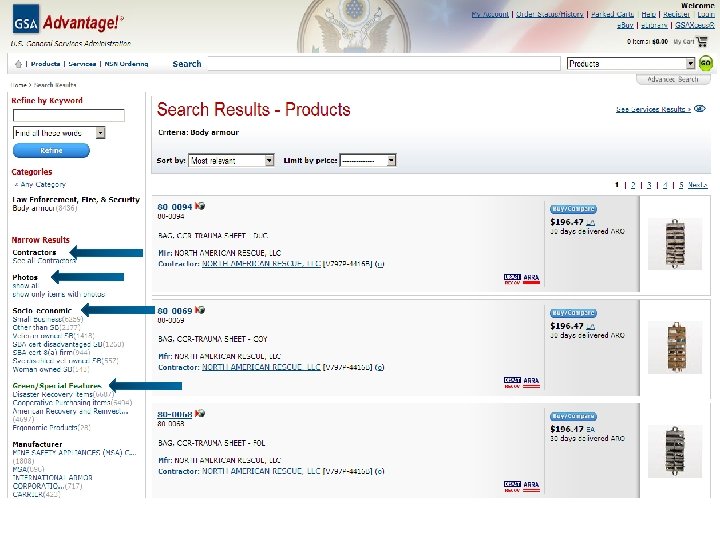The width and height of the screenshot is (720, 540).
Task: Click the DISAST RECOV icon on COY result
Action: (512, 382)
